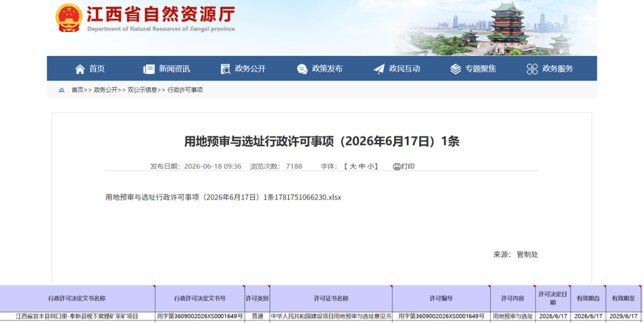Go to 双公示信息 in the breadcrumb
This screenshot has width=644, height=323.
142,90
